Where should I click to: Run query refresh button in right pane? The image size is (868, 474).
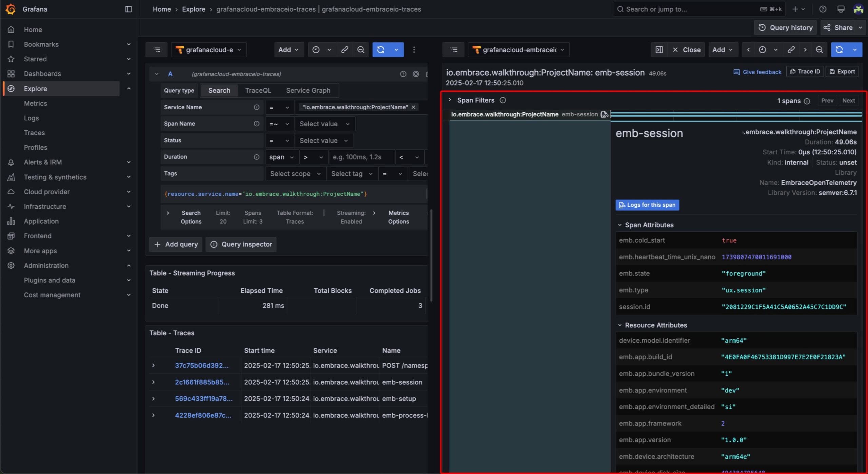(840, 50)
